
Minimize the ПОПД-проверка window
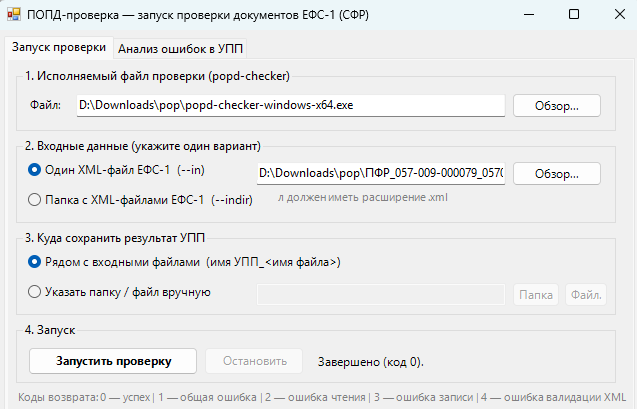pos(529,15)
